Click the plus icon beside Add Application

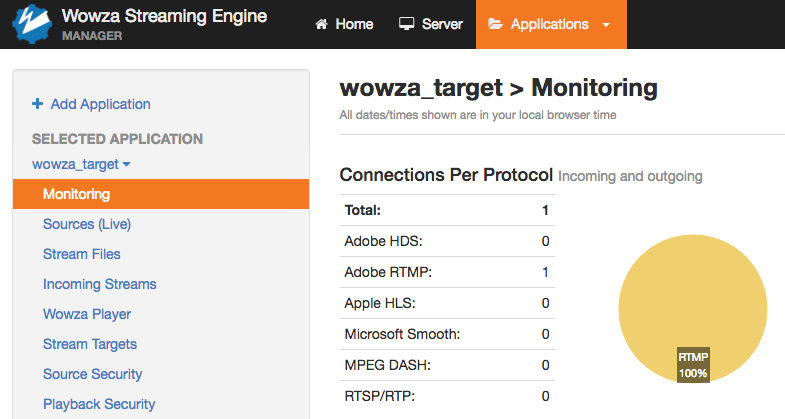pos(37,104)
